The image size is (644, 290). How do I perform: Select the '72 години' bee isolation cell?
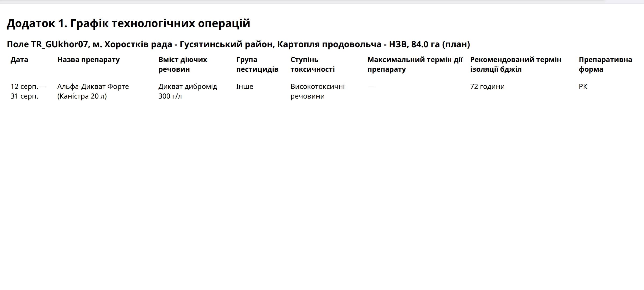tap(487, 86)
